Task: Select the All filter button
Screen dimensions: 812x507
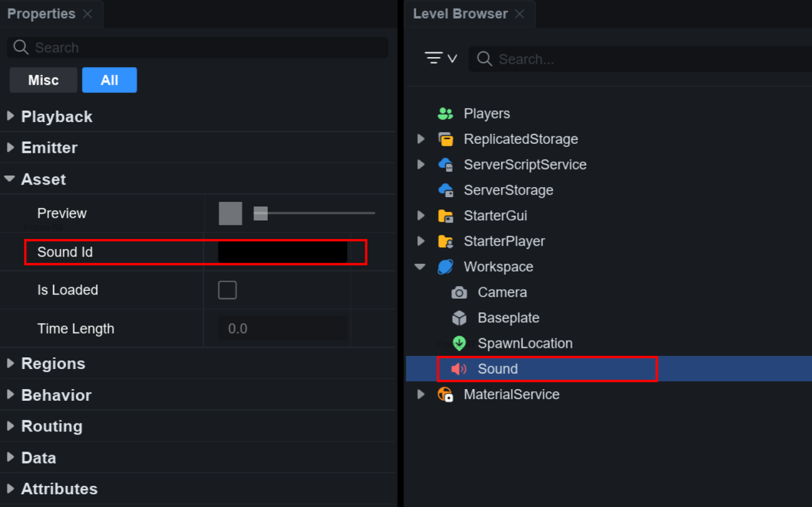Action: click(x=109, y=80)
